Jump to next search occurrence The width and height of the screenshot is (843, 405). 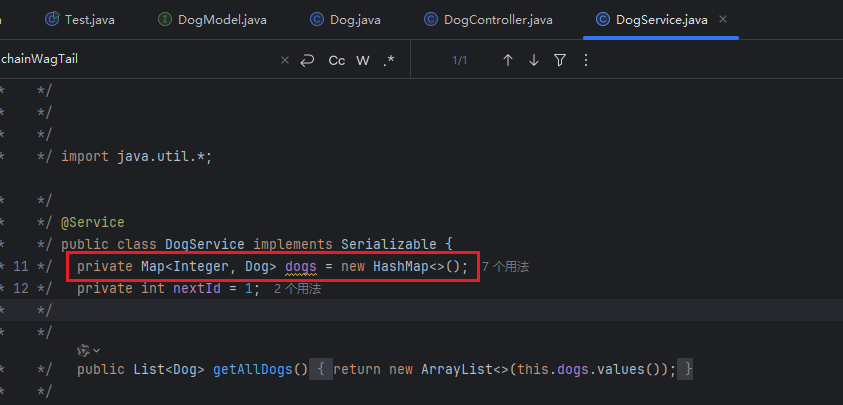click(534, 60)
